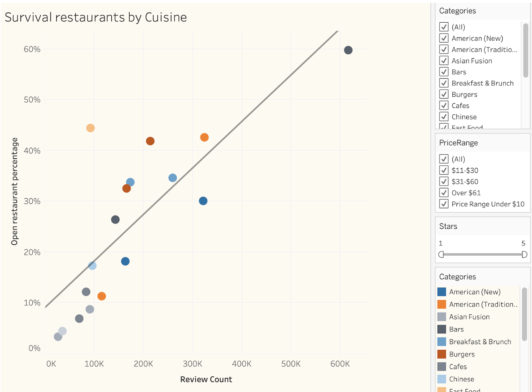This screenshot has width=532, height=392.
Task: Select the dark gray data point near 26%
Action: click(115, 220)
